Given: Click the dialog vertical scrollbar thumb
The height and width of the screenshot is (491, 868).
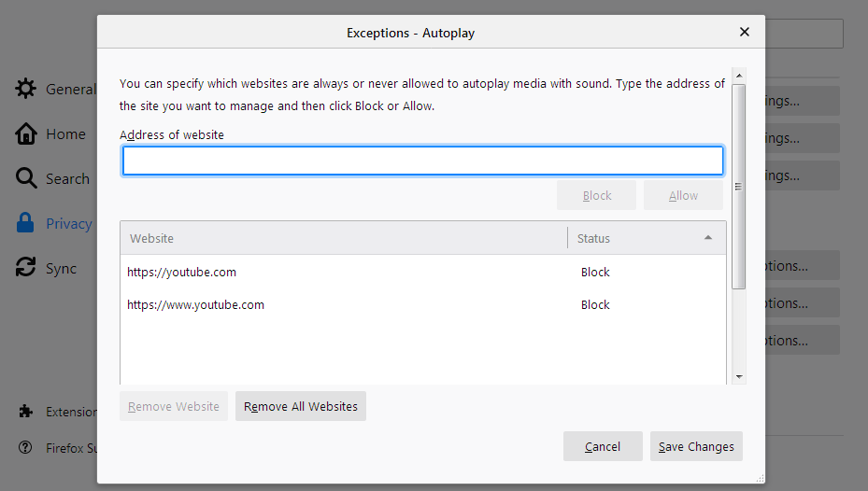Looking at the screenshot, I should point(739,187).
